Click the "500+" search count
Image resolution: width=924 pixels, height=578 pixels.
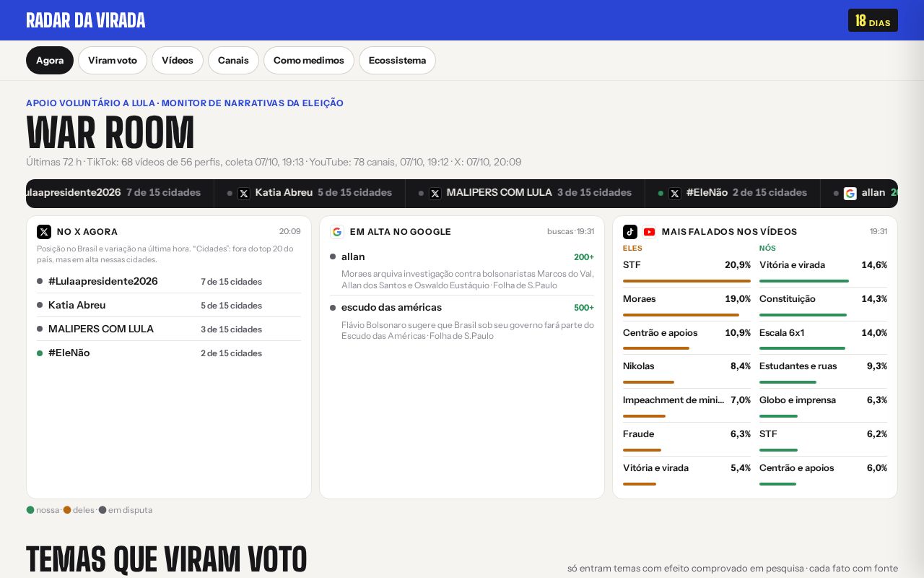(x=584, y=308)
